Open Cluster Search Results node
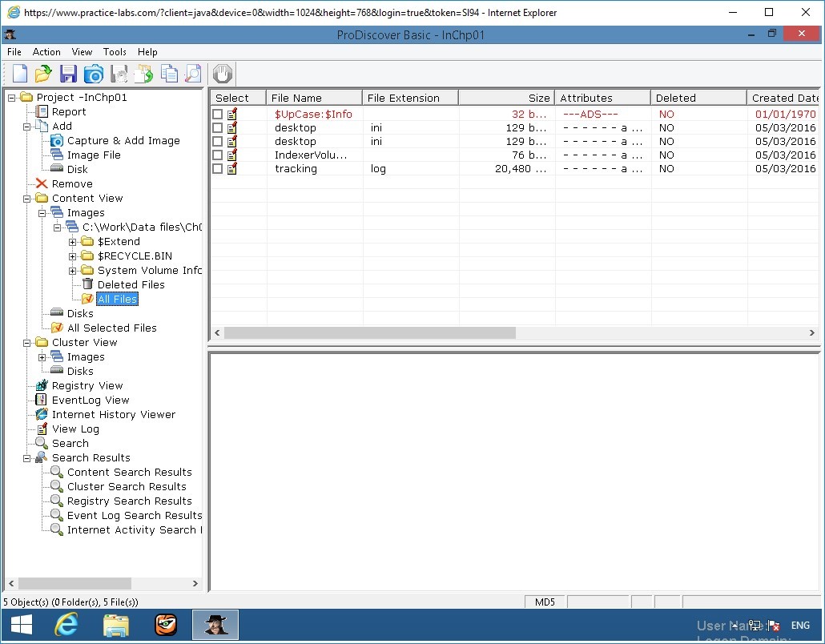The height and width of the screenshot is (644, 825). [127, 487]
